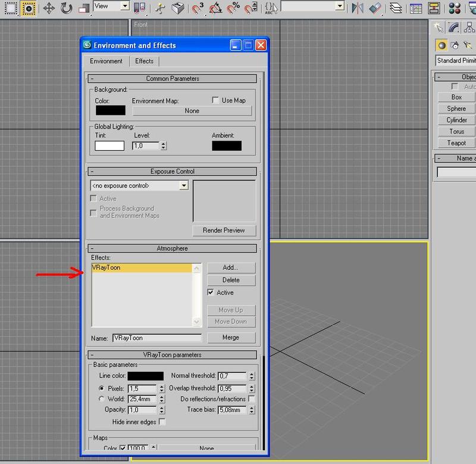Click the Merge button
Image resolution: width=476 pixels, height=464 pixels.
click(231, 337)
